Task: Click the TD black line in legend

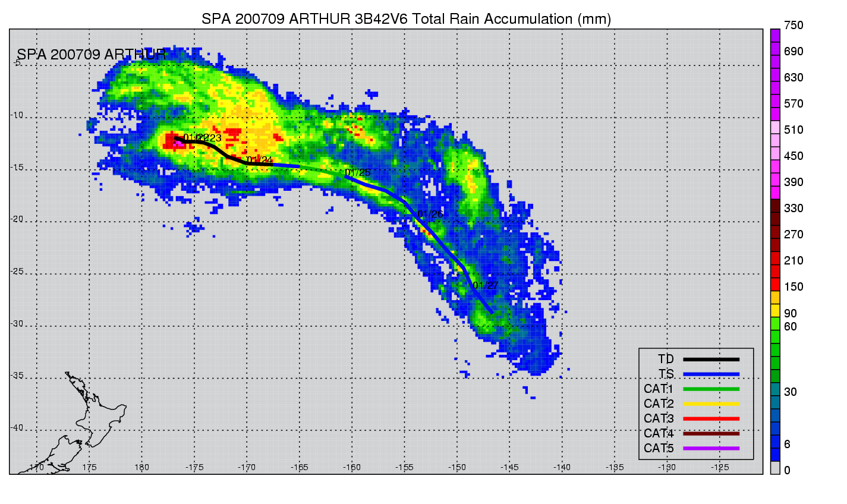Action: click(x=711, y=360)
